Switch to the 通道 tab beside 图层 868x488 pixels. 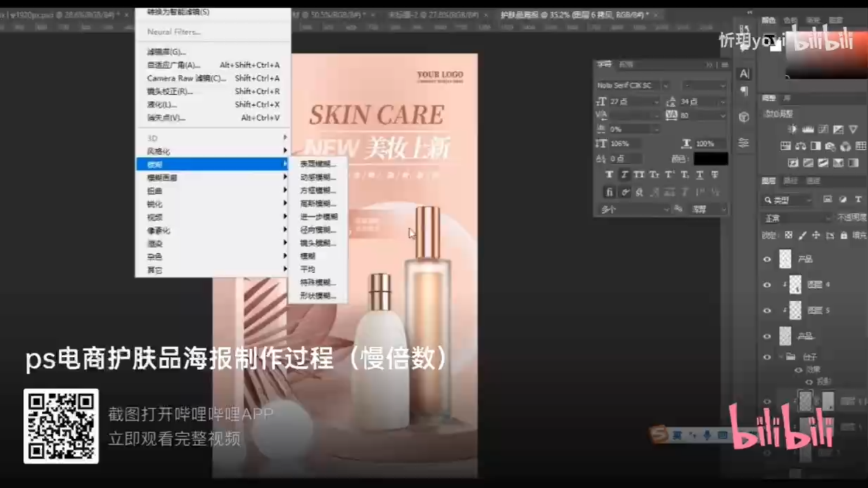(790, 181)
